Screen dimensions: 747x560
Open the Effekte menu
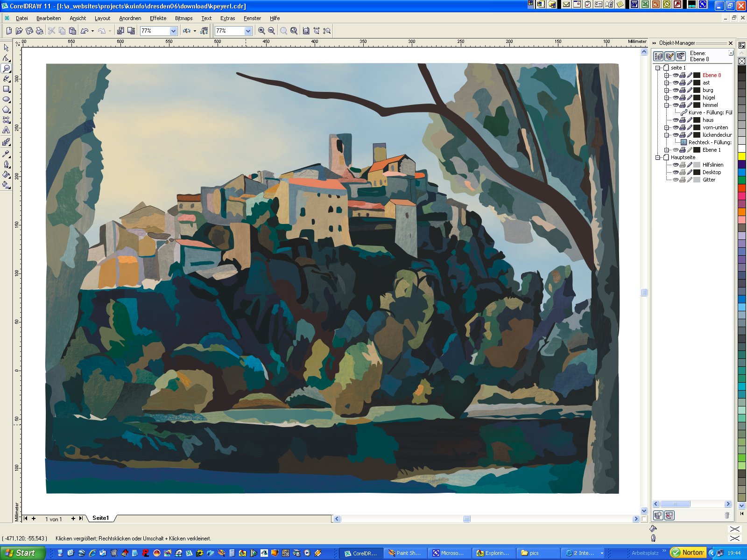coord(158,18)
